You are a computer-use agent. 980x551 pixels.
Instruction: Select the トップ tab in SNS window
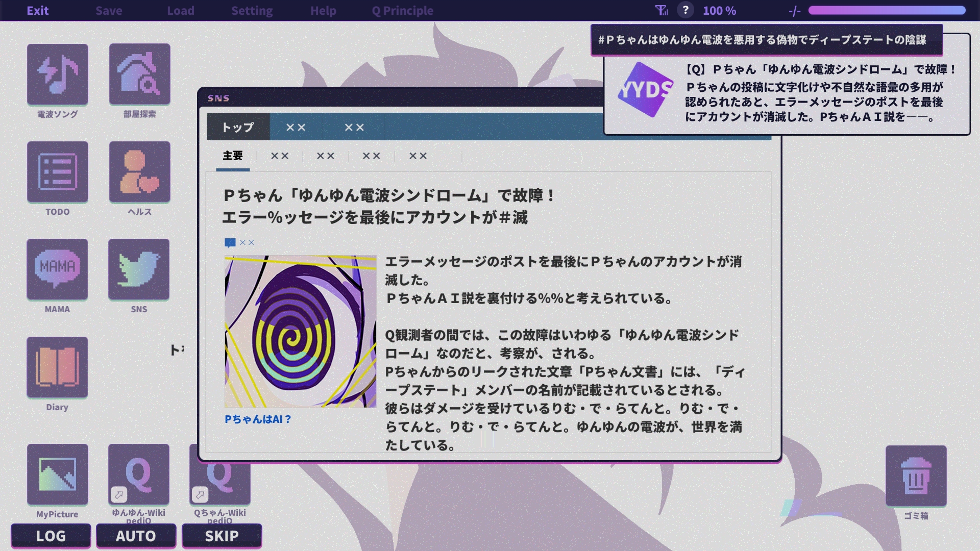pos(238,127)
